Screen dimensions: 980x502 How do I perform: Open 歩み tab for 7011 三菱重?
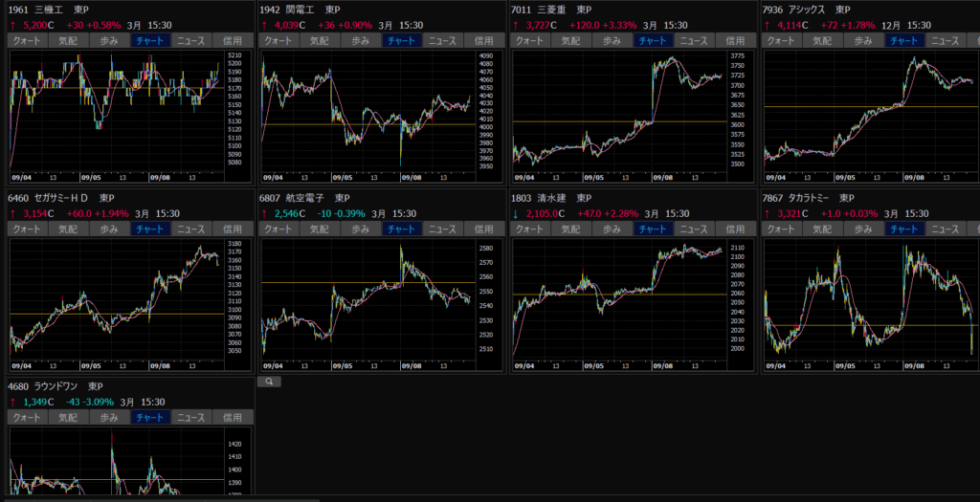tap(612, 41)
